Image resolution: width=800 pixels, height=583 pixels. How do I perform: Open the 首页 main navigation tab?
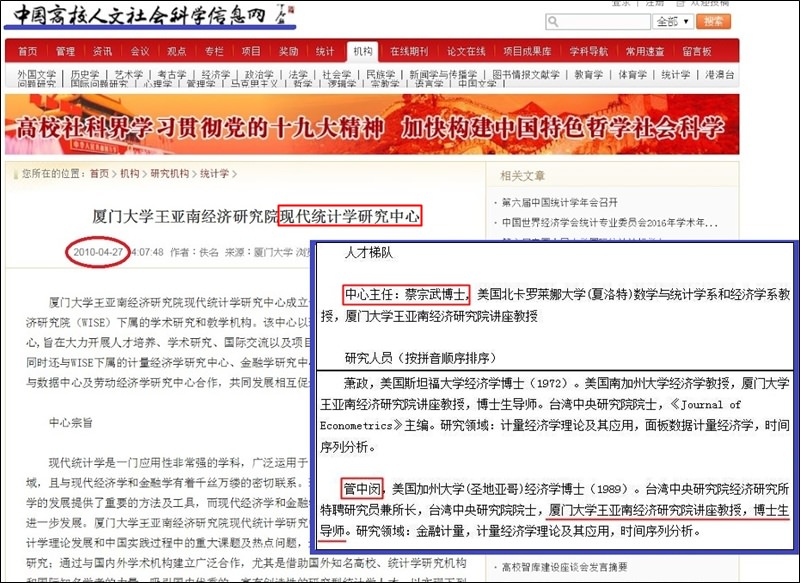(27, 51)
